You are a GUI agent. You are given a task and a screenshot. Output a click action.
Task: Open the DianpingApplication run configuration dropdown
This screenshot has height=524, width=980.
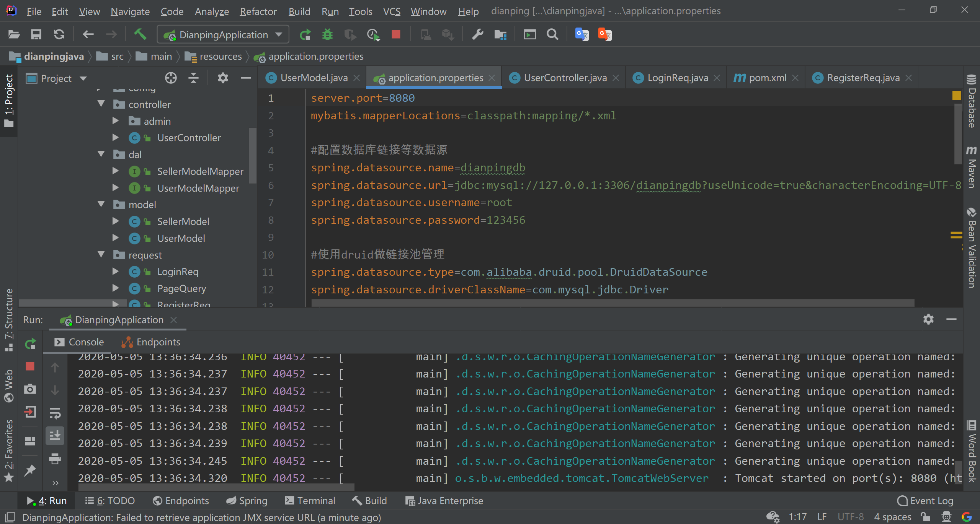[223, 35]
